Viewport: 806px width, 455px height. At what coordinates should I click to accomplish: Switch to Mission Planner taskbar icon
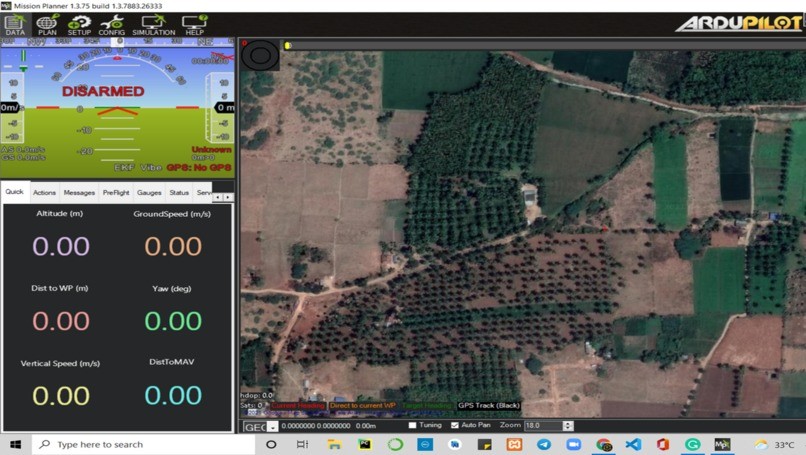point(722,444)
